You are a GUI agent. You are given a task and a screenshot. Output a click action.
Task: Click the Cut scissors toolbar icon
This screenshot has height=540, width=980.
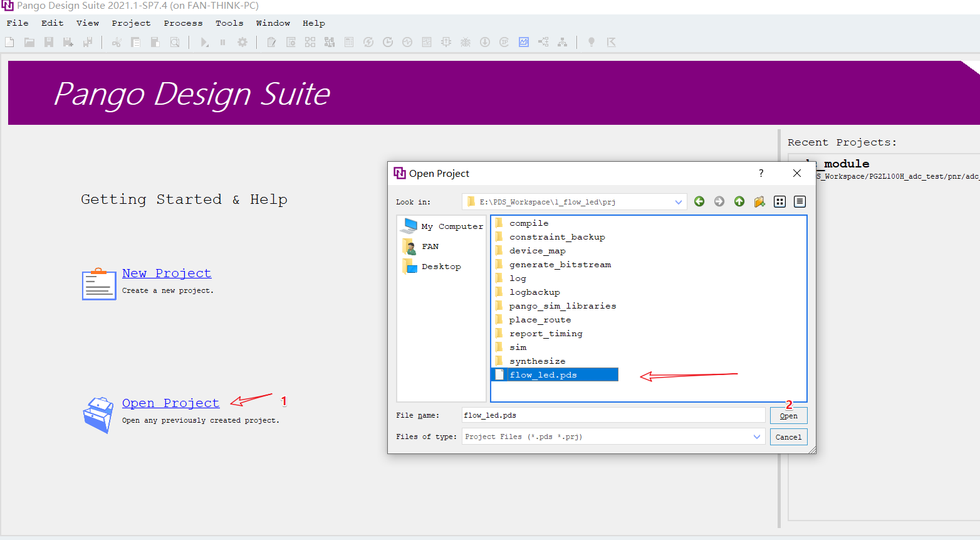tap(116, 42)
